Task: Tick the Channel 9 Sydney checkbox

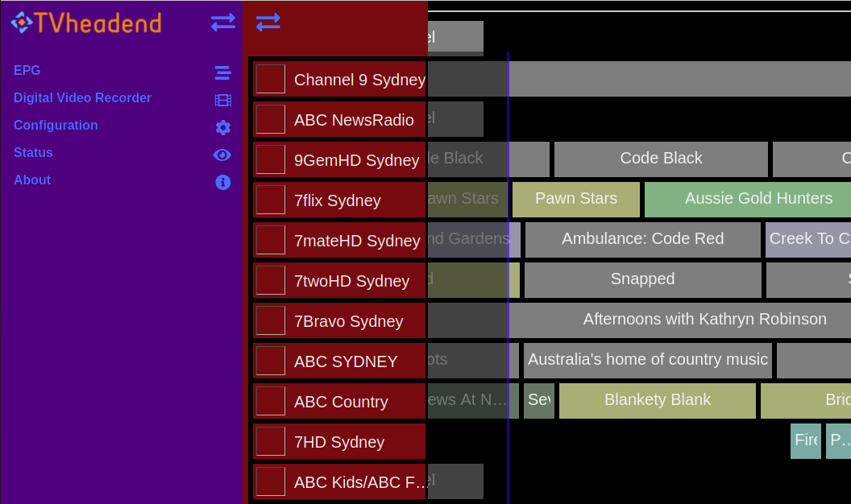Action: [271, 79]
